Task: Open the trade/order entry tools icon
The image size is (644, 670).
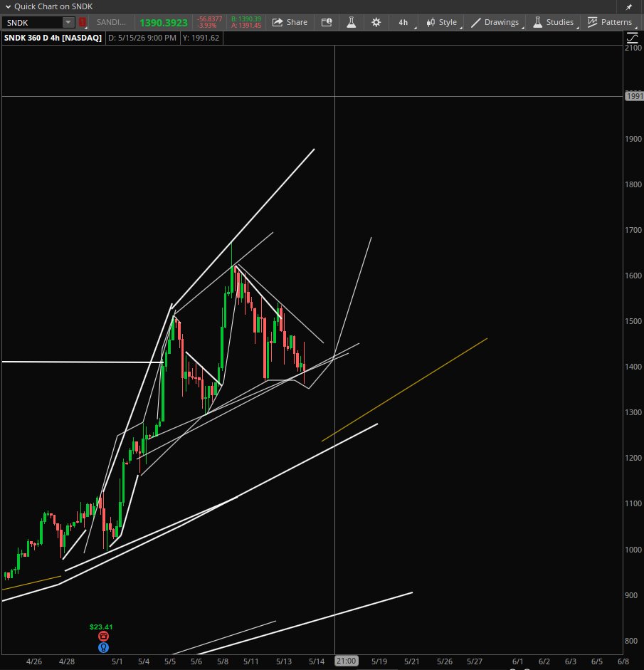Action: click(327, 22)
